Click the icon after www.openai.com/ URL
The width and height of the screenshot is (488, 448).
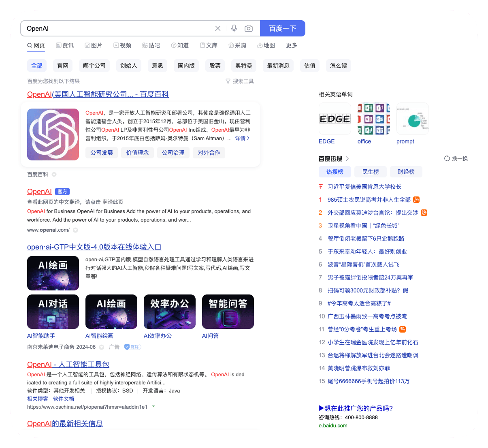pyautogui.click(x=75, y=230)
